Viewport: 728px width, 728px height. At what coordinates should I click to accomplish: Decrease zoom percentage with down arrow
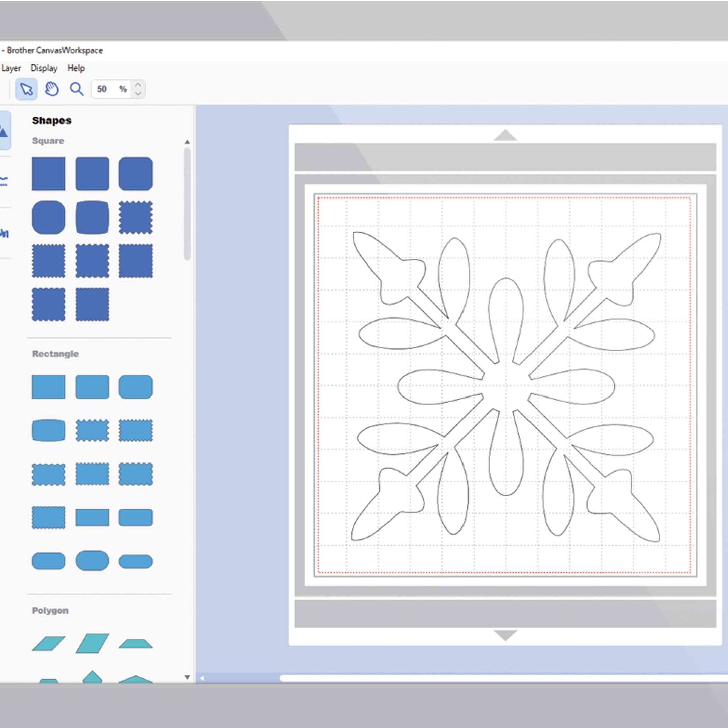click(138, 94)
